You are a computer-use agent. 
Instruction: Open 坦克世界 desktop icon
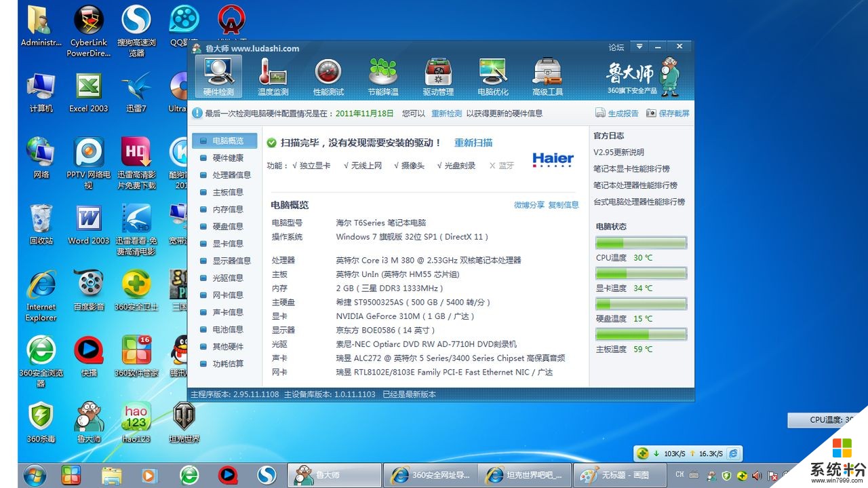(x=183, y=422)
